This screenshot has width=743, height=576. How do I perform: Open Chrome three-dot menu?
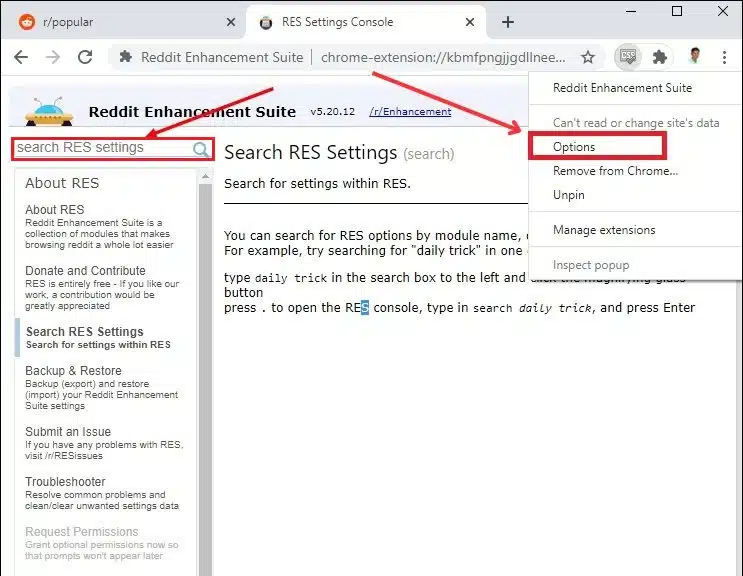724,57
